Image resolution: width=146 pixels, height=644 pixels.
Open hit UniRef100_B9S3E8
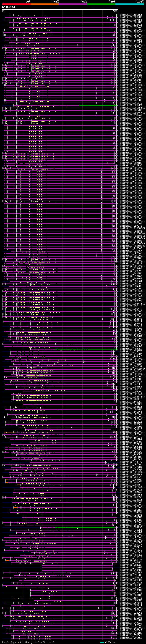131,15
